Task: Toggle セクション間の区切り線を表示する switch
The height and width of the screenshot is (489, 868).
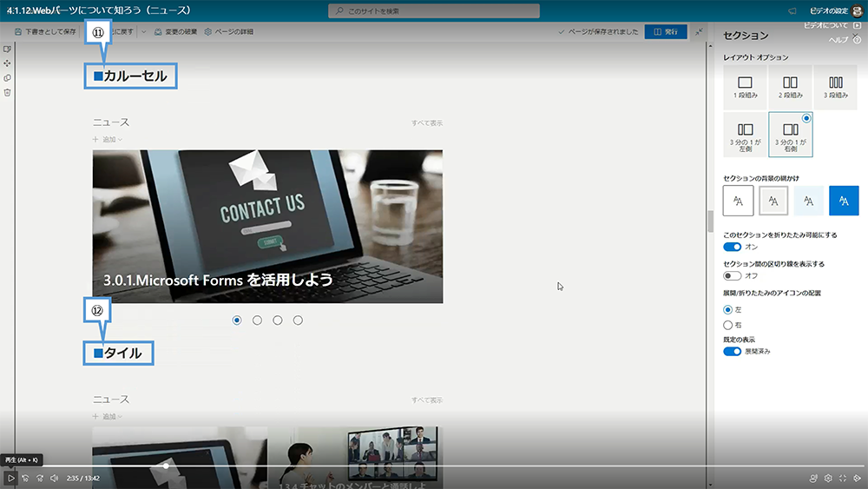Action: [x=732, y=276]
